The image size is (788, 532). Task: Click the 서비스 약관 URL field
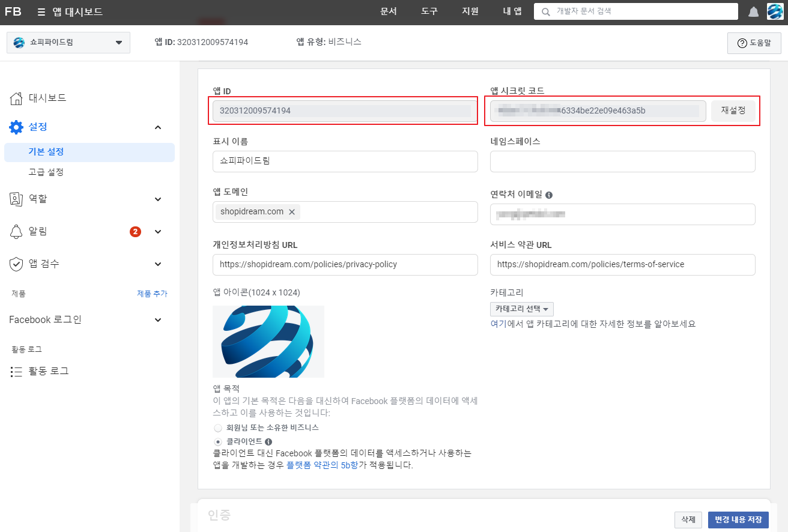(x=623, y=265)
